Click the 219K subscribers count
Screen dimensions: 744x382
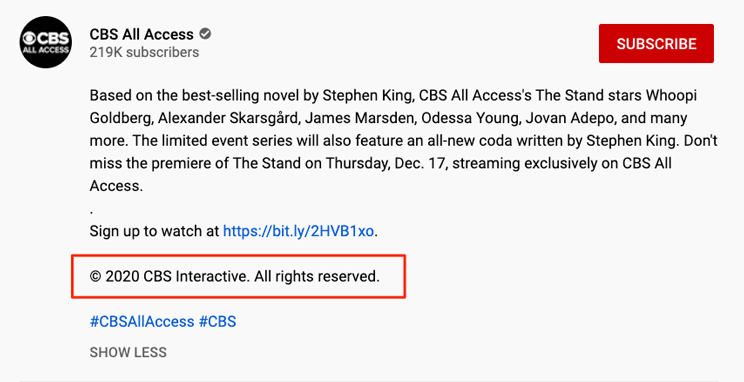pos(144,52)
